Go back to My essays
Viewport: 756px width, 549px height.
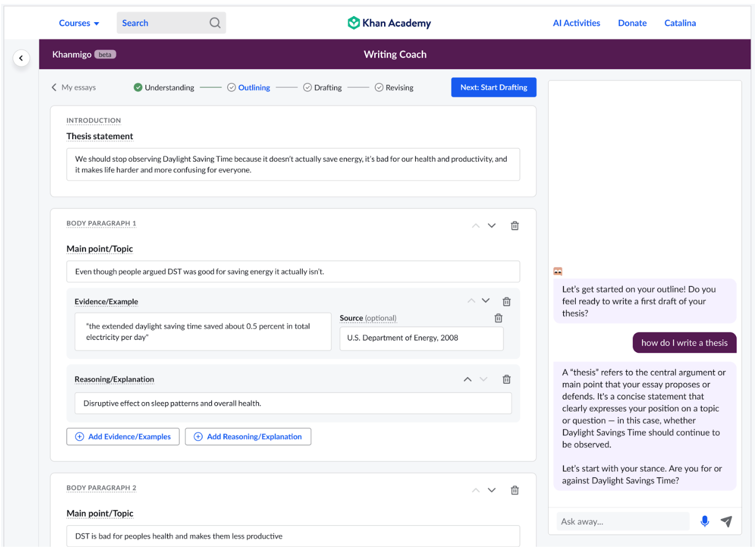click(74, 88)
